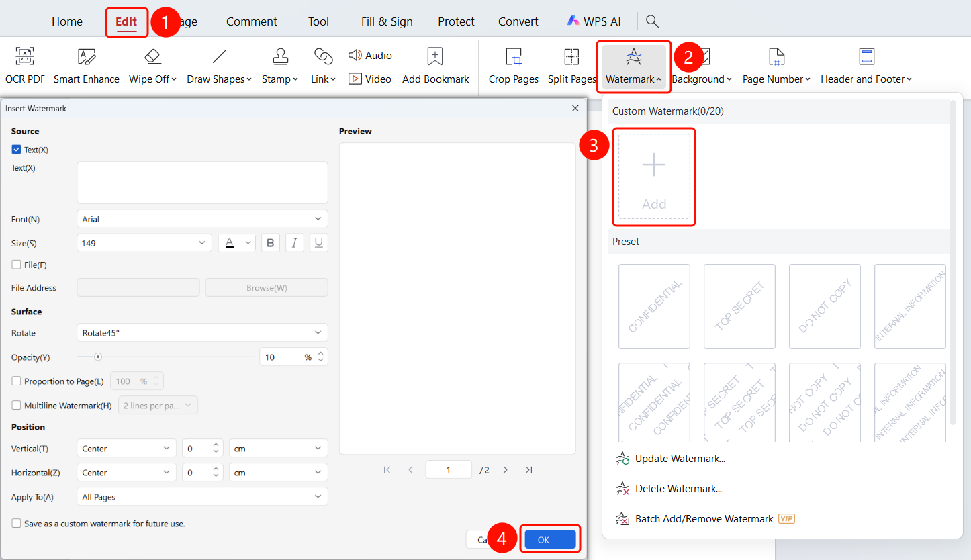Check Proportion to Page(L) option
This screenshot has width=971, height=560.
17,381
